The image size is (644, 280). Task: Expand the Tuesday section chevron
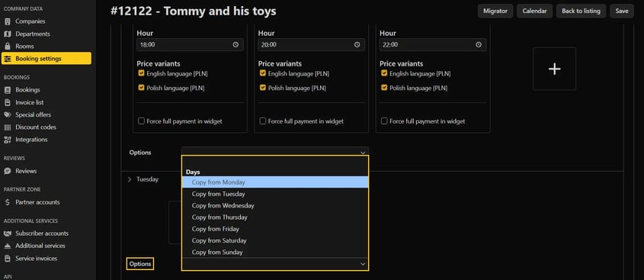tap(130, 180)
